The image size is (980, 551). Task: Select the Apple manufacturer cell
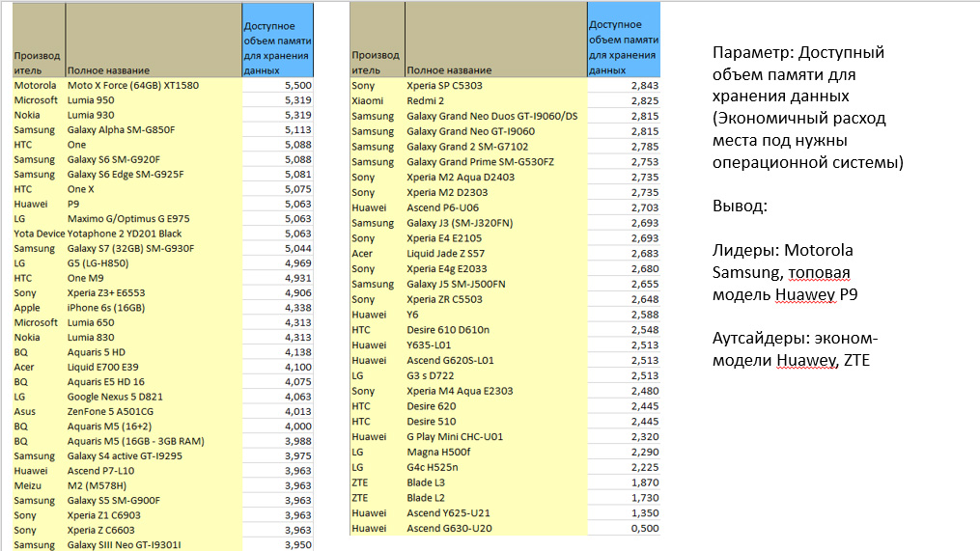coord(39,308)
